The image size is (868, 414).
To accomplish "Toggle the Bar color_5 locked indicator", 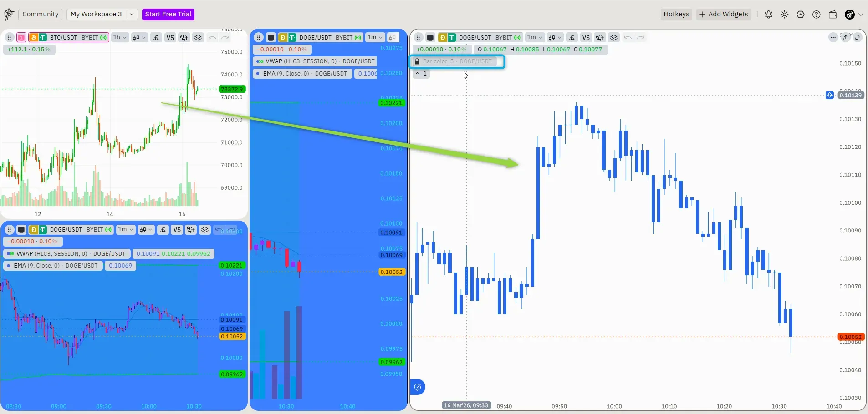I will [457, 61].
